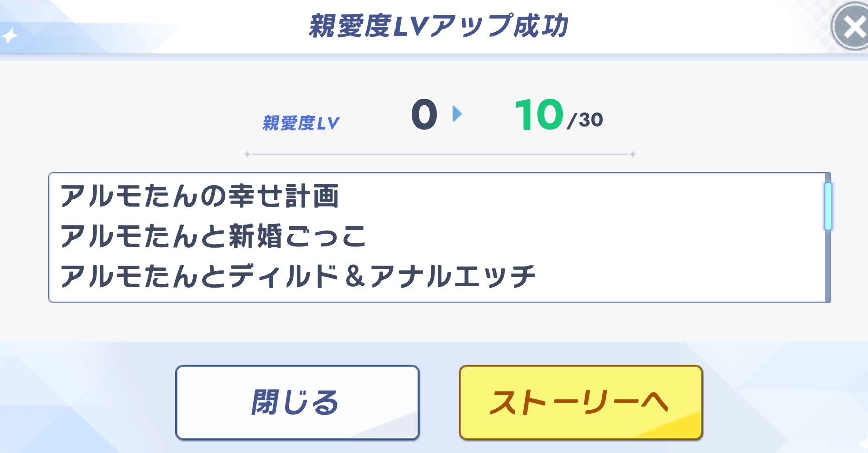Click the left diamond on divider line
The width and height of the screenshot is (868, 453).
click(247, 154)
